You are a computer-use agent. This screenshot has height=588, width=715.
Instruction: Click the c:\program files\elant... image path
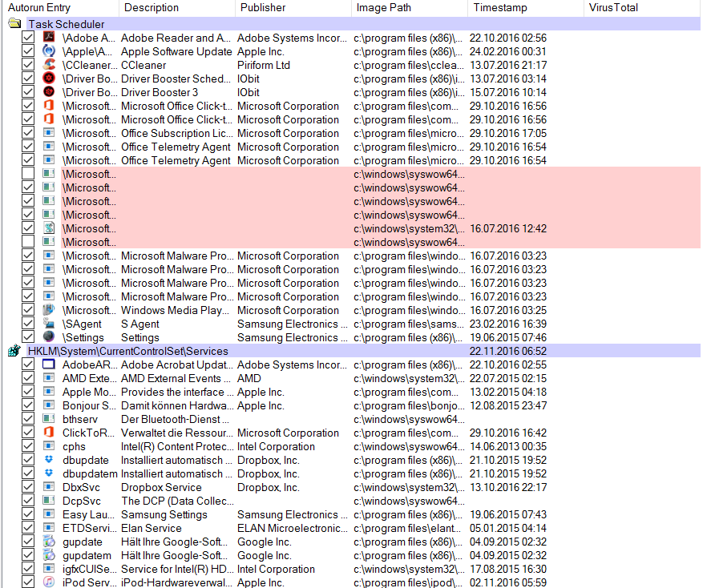pos(407,528)
